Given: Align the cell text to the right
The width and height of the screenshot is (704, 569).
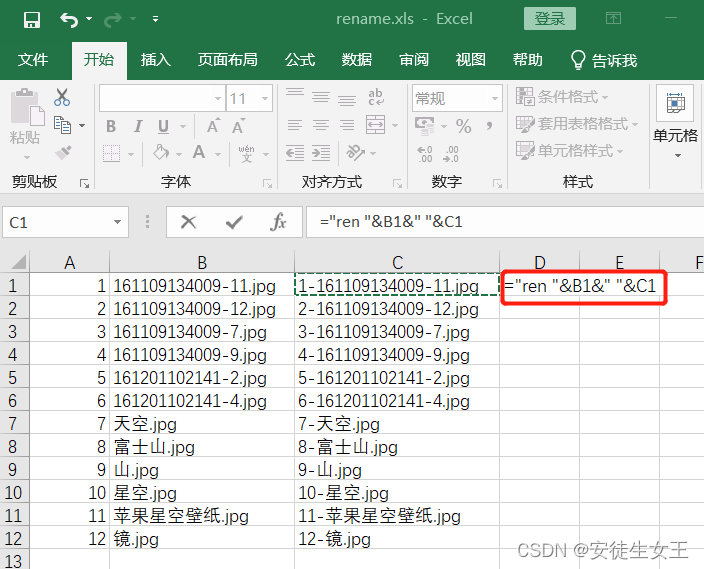Looking at the screenshot, I should (x=347, y=125).
